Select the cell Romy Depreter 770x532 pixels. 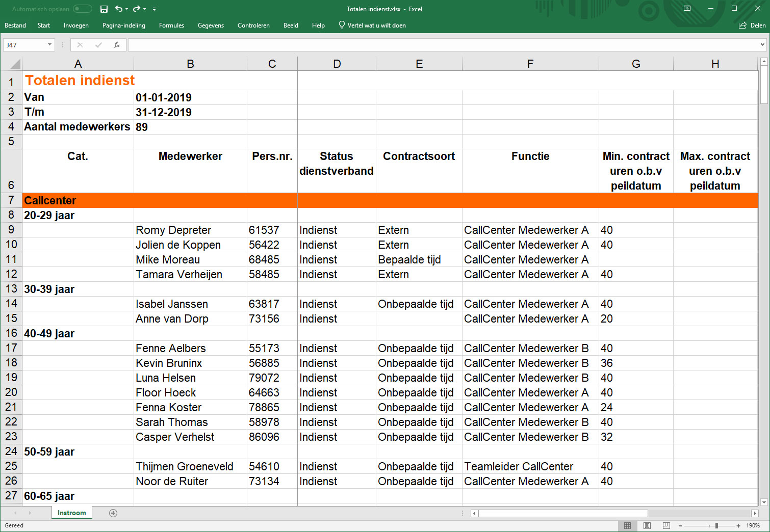pos(190,230)
